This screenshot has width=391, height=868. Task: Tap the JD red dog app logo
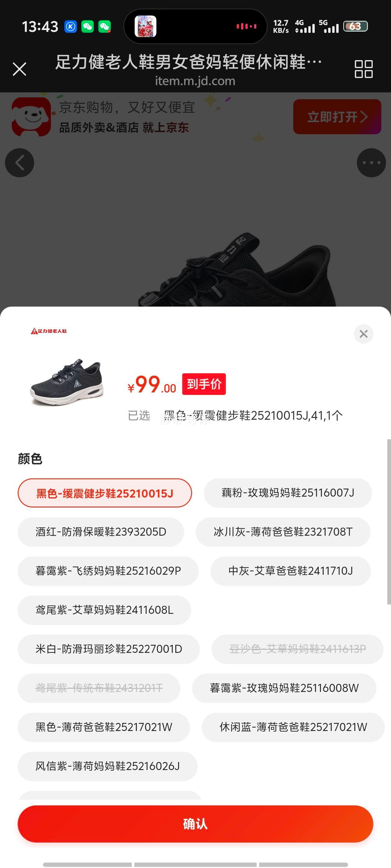click(x=31, y=117)
